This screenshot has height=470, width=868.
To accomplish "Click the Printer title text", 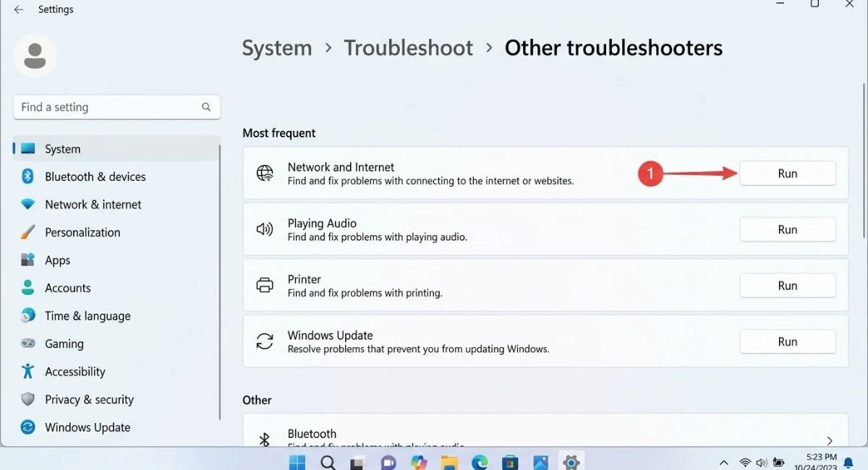I will (x=305, y=279).
